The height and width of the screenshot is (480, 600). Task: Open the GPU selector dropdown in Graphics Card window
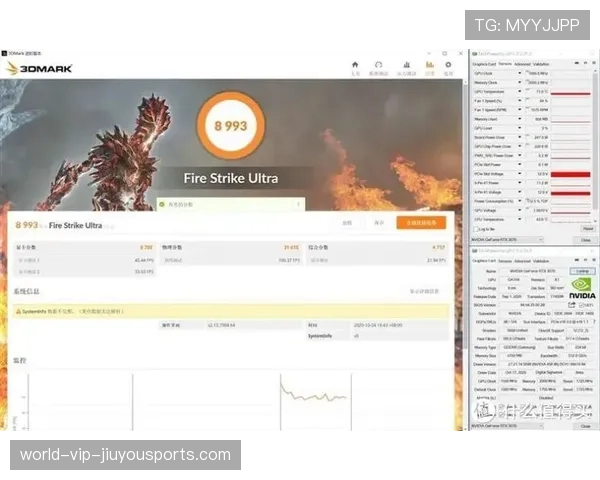pyautogui.click(x=507, y=426)
